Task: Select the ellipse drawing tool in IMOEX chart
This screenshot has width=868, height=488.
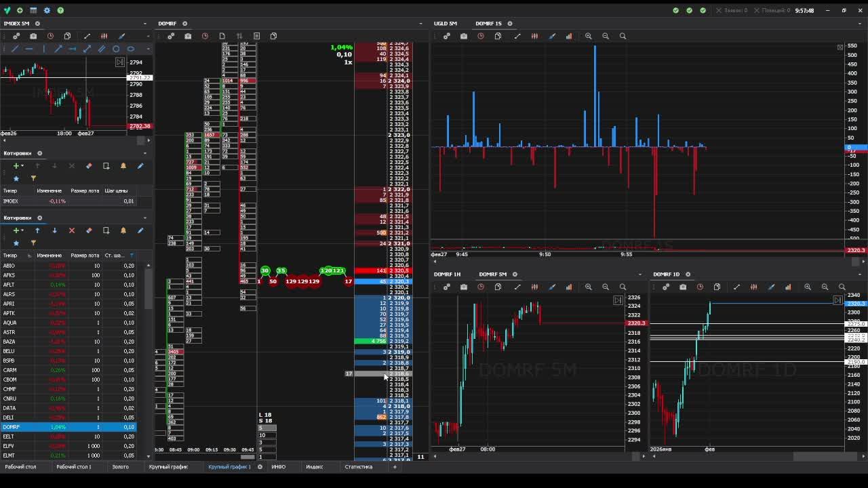Action: coord(130,49)
